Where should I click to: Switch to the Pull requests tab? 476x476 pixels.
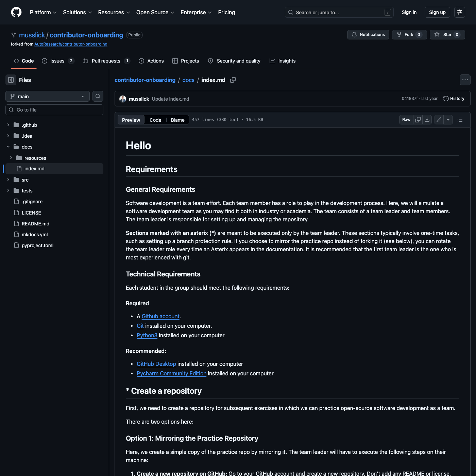tap(106, 61)
